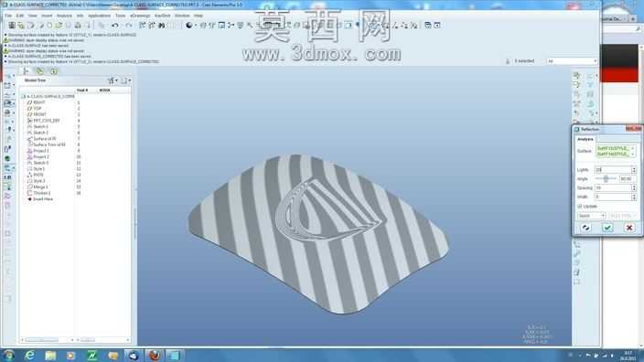644x362 pixels.
Task: Select Style 1 in the Model Tree
Action: (38, 169)
